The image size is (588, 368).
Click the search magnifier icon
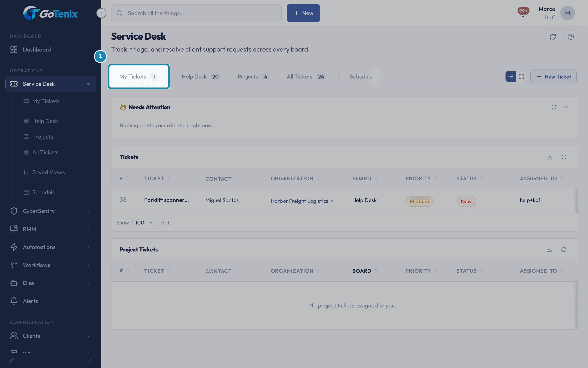119,13
